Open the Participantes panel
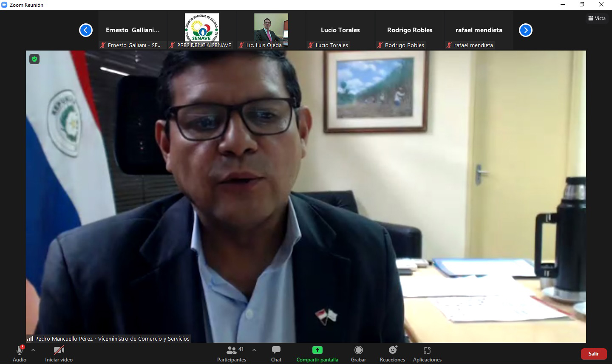The width and height of the screenshot is (612, 364). 232,353
